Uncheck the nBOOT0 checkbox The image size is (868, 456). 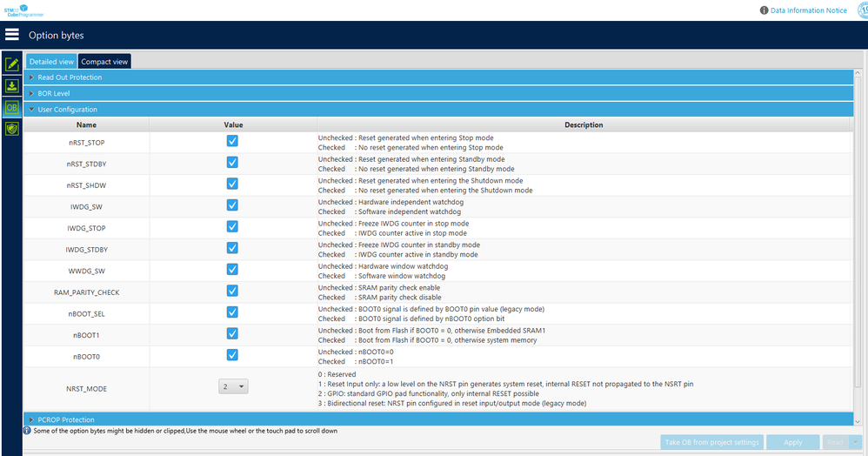(232, 354)
